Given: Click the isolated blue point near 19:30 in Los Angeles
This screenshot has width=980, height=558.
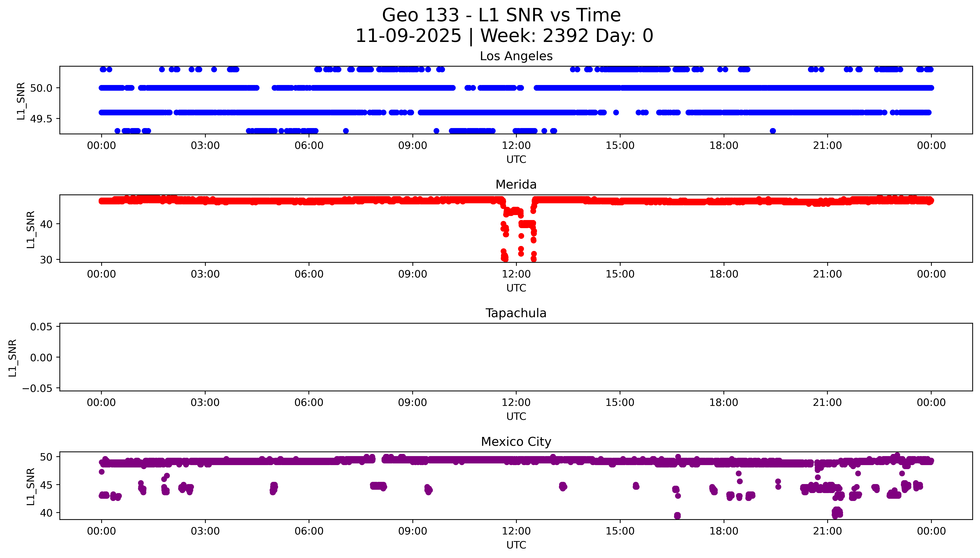Looking at the screenshot, I should pyautogui.click(x=773, y=131).
